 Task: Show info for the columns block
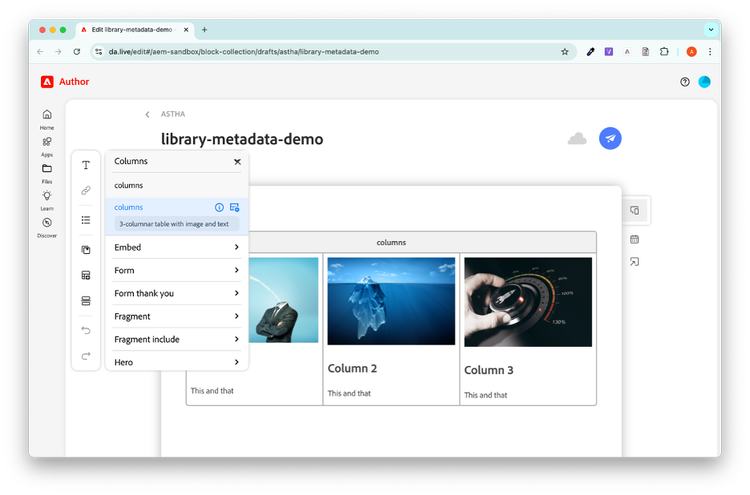point(219,207)
